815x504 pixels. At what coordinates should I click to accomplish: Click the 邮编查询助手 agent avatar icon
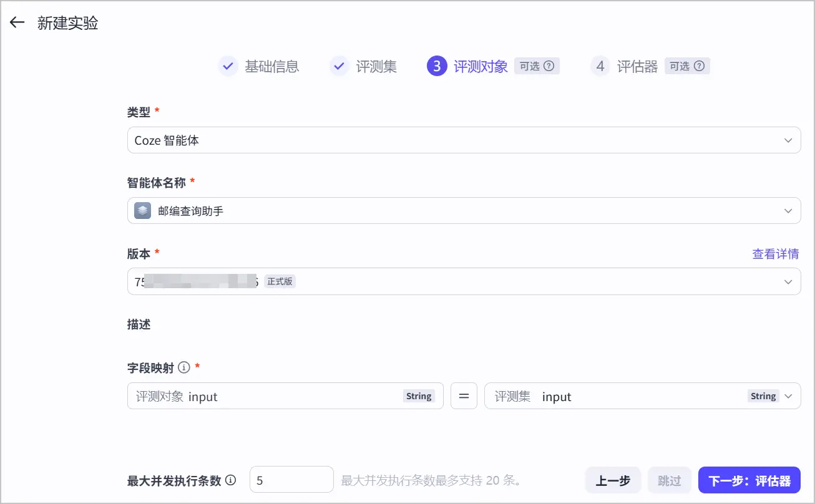click(x=143, y=211)
